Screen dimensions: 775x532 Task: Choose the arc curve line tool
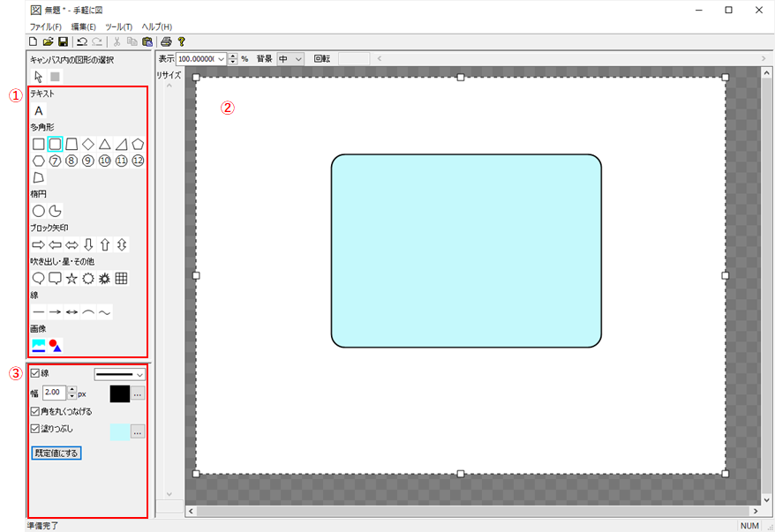click(88, 311)
